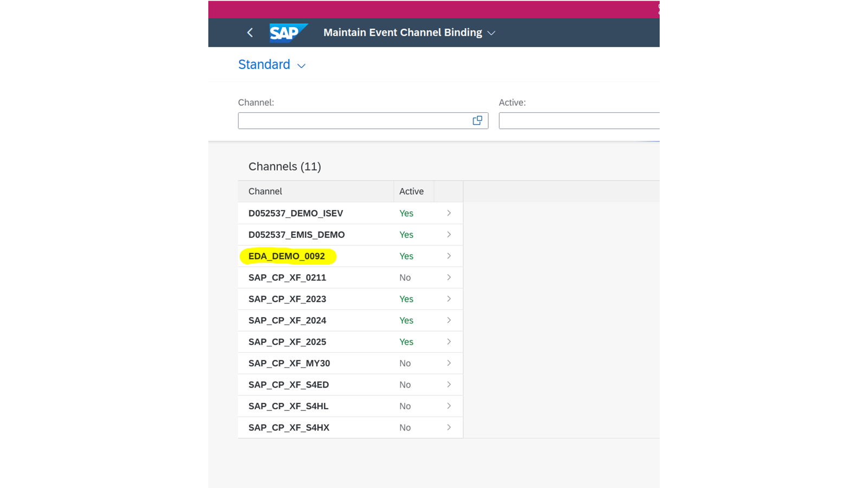Click Yes status of SAP_CP_XF_2023
The image size is (868, 488).
(406, 299)
